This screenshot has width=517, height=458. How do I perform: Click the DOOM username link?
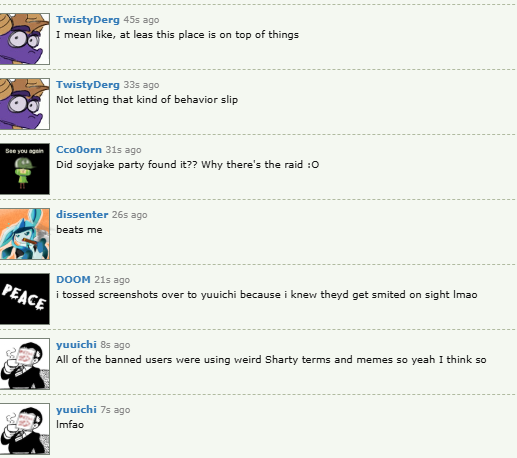[x=73, y=280]
